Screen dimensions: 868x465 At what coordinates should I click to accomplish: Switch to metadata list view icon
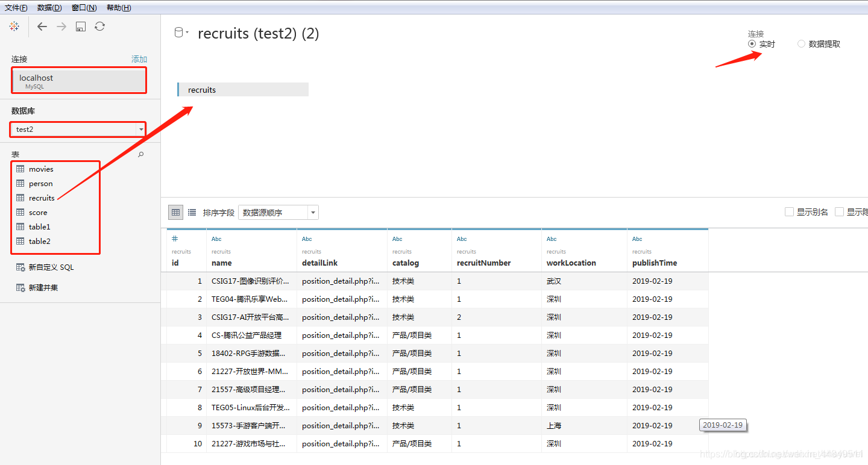pyautogui.click(x=192, y=212)
